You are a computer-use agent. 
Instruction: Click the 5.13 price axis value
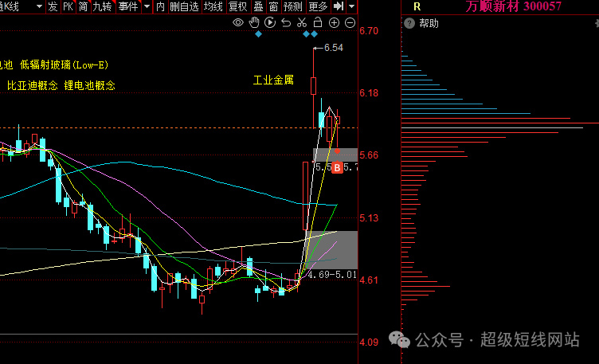tap(369, 218)
